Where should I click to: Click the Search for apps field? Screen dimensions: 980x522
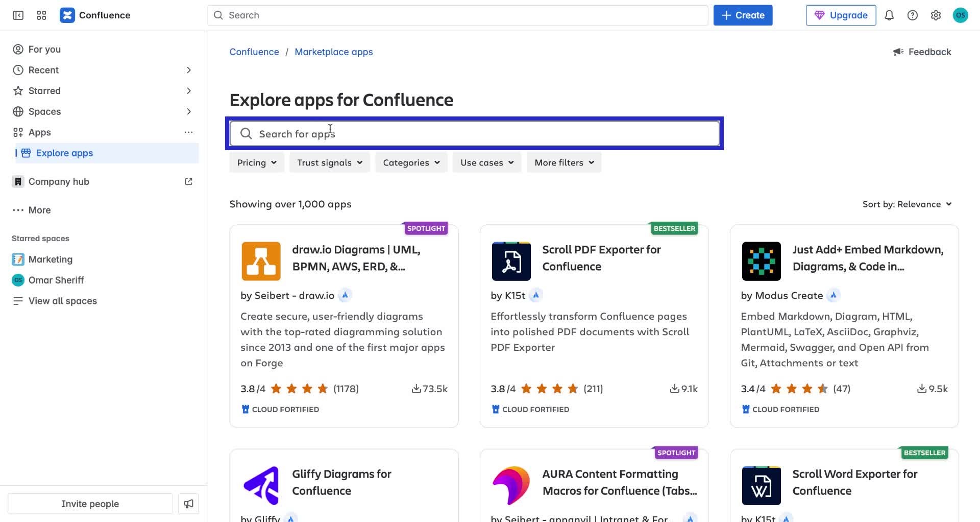click(475, 133)
